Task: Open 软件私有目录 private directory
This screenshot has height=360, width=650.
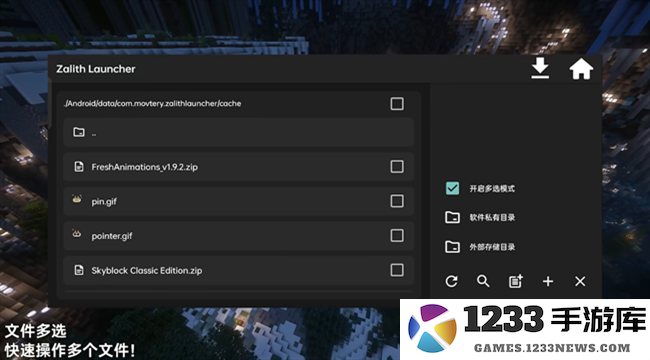Action: 492,217
